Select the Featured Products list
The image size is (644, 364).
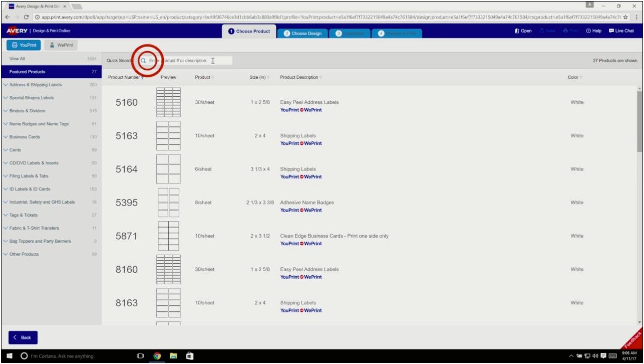[x=51, y=72]
